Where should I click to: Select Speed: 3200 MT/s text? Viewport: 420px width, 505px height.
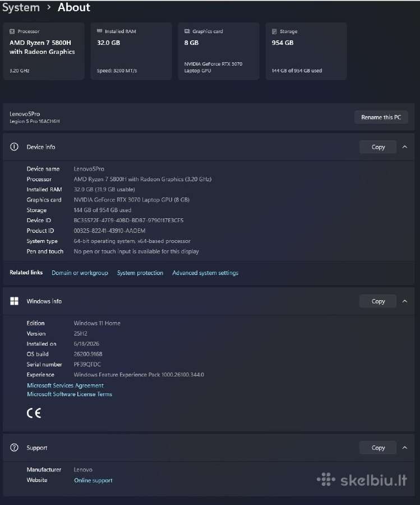(117, 71)
